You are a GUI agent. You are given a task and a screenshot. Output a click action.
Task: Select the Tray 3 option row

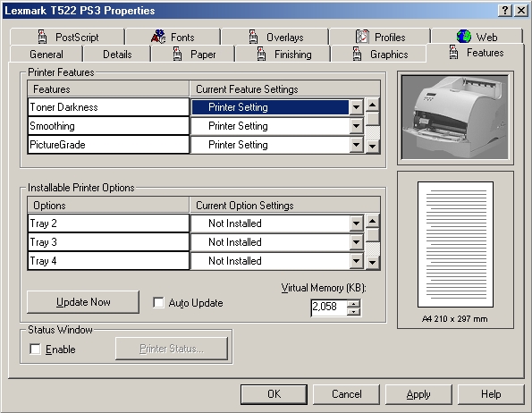(108, 242)
